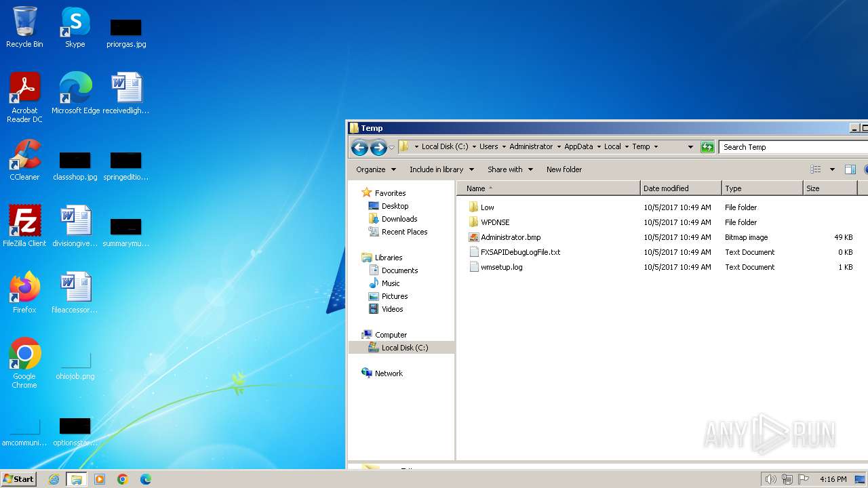Click the volume icon in system tray
This screenshot has width=868, height=488.
[770, 479]
